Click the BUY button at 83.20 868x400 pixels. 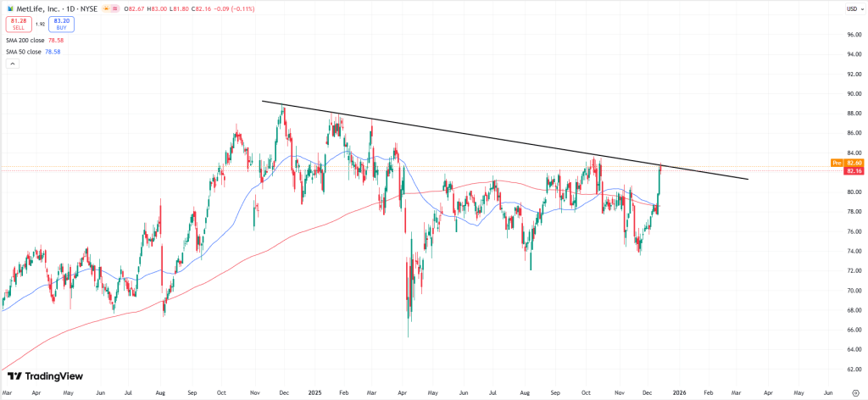[63, 24]
